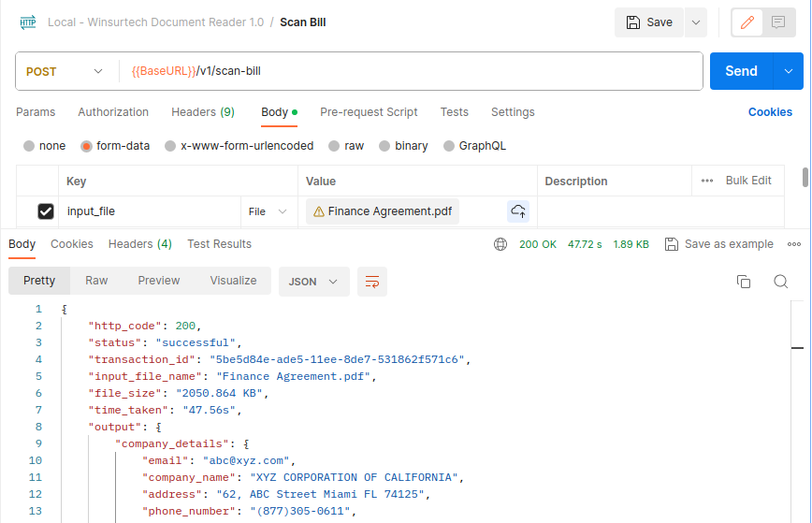Select the Preview view
Image resolution: width=812 pixels, height=523 pixels.
158,281
